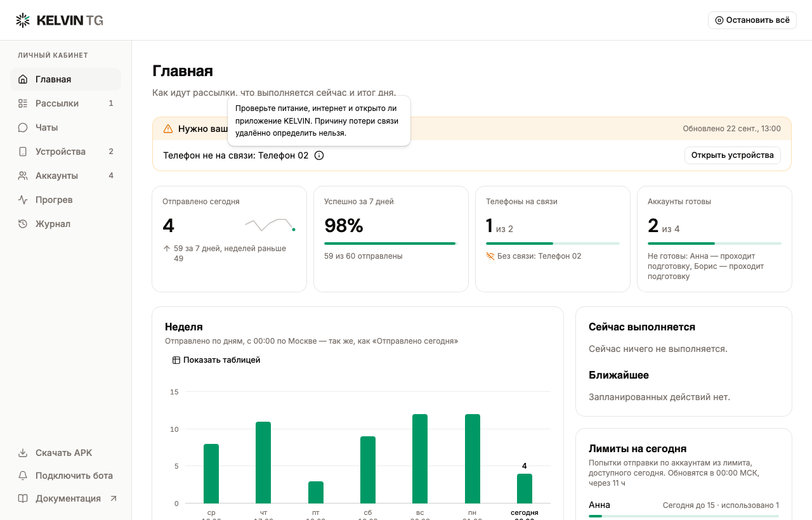Click the Аккаунты готовы progress bar
The width and height of the screenshot is (812, 520).
coord(714,244)
